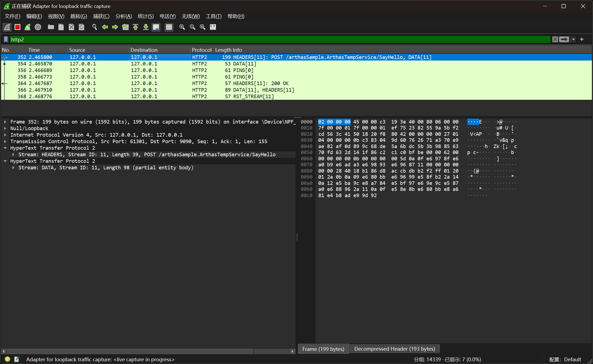Collapse the first HyperText Transfer Protocol 2 node

(x=5, y=148)
